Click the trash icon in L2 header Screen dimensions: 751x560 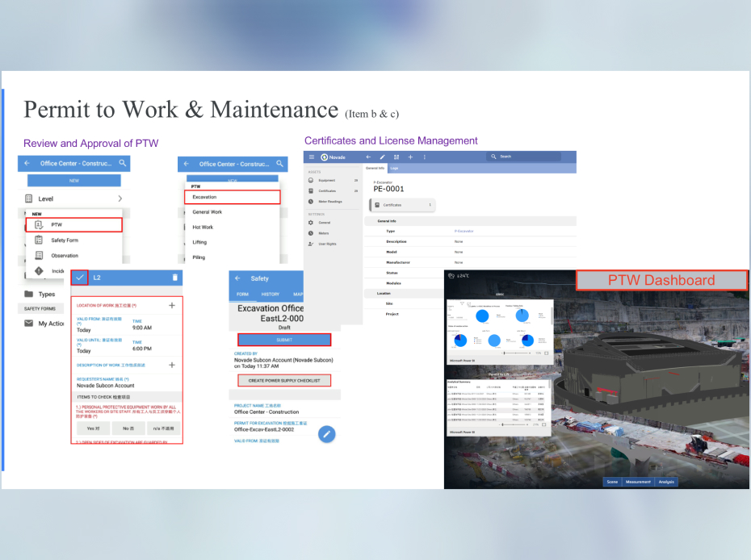point(175,278)
